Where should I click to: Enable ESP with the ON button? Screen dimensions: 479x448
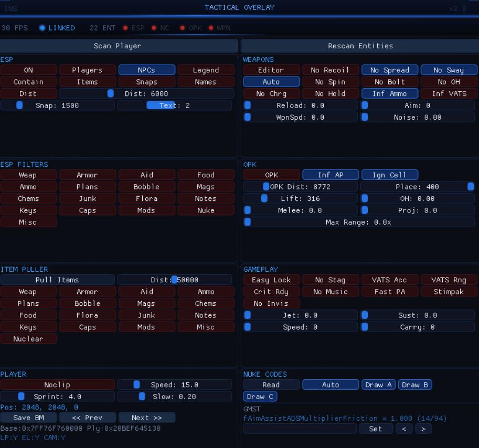pyautogui.click(x=28, y=70)
